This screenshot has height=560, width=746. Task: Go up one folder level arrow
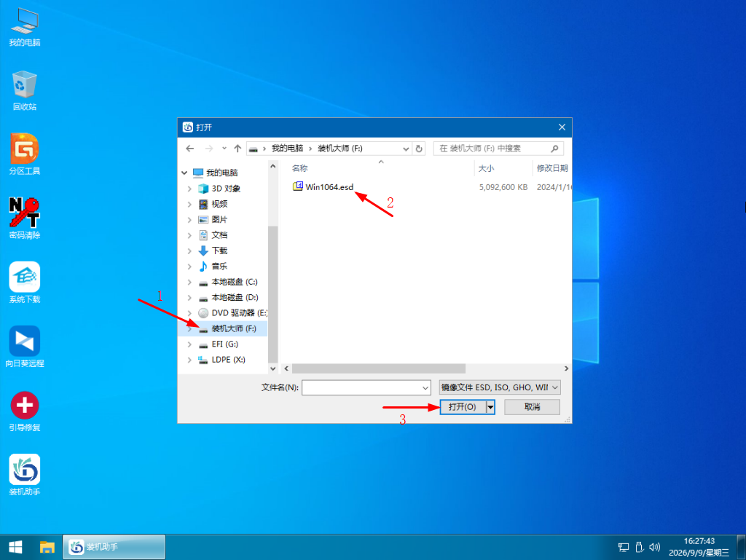[x=237, y=149]
